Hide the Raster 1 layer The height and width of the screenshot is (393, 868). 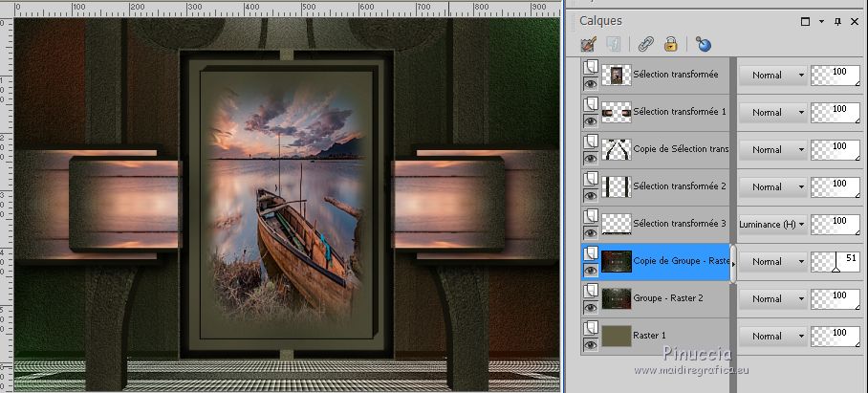pos(591,344)
